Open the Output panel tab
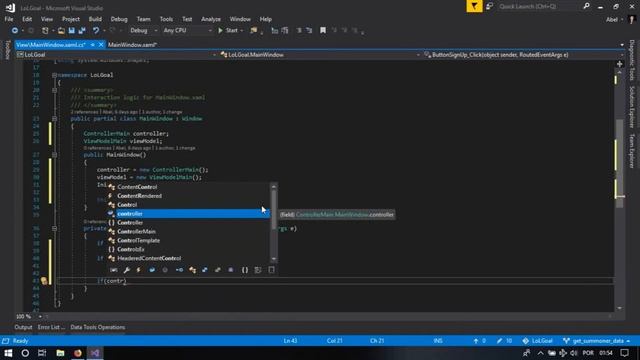This screenshot has height=360, width=640. click(23, 327)
